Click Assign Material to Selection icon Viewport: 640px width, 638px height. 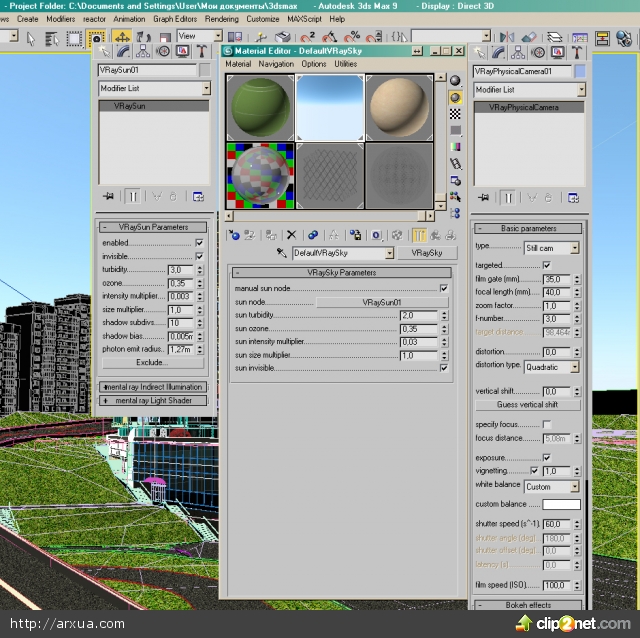pyautogui.click(x=270, y=235)
